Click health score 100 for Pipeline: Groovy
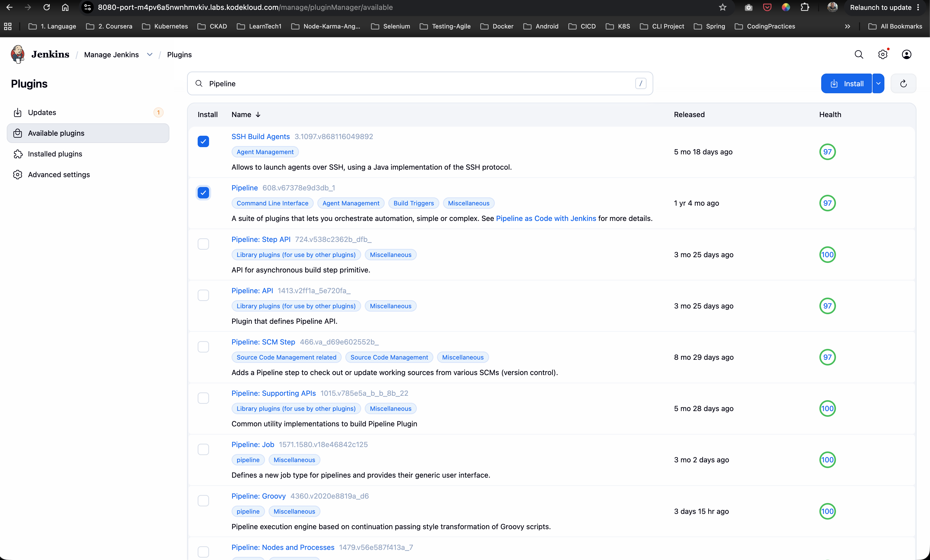930x560 pixels. (x=827, y=511)
